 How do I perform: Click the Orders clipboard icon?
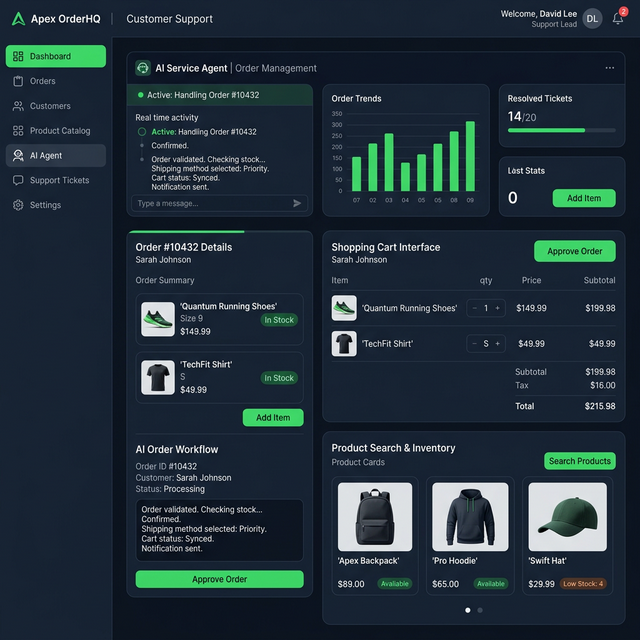(18, 81)
